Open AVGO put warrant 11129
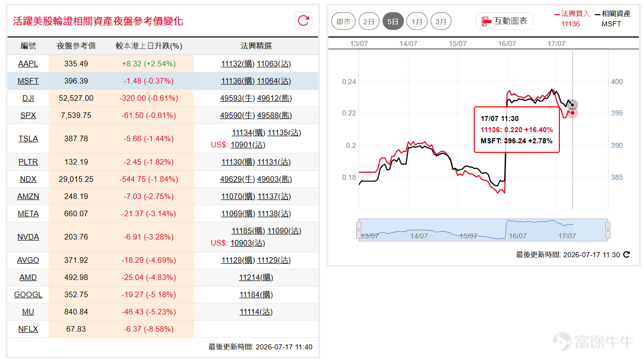The width and height of the screenshot is (644, 360). [x=274, y=260]
